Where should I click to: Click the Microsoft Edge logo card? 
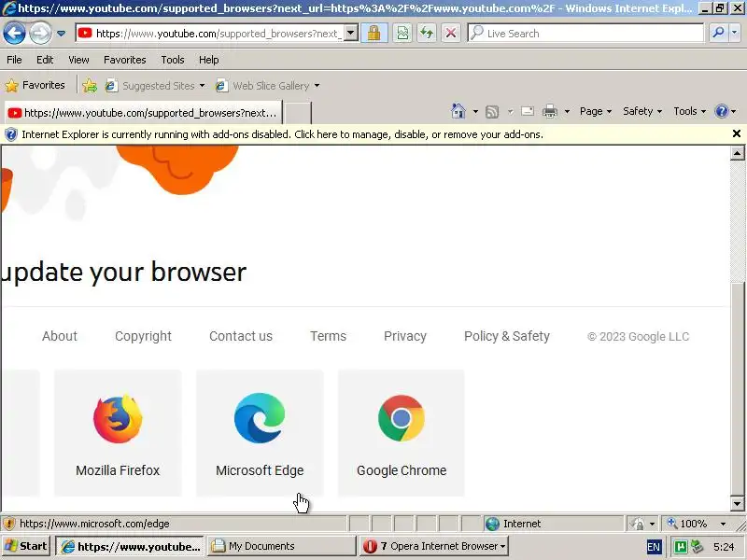(x=260, y=433)
